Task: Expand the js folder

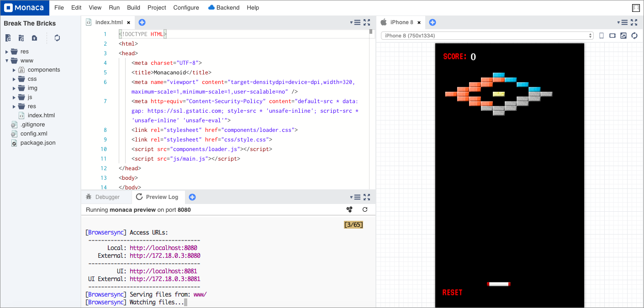Action: (x=14, y=97)
